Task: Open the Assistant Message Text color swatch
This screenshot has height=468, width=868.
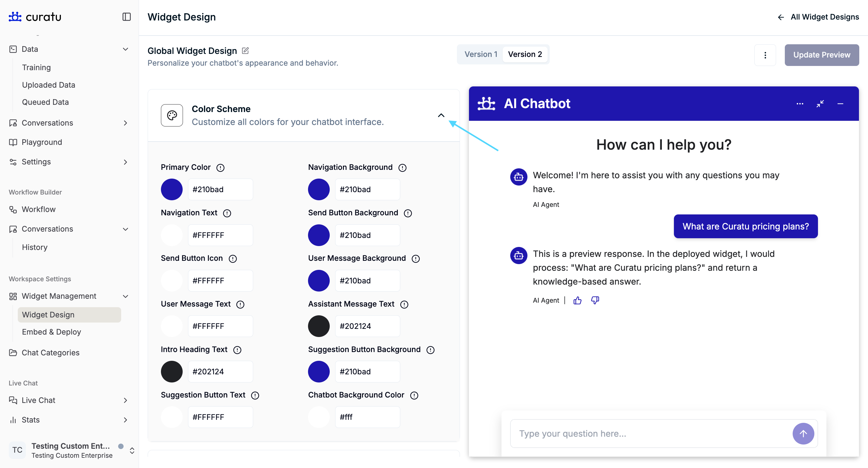Action: tap(319, 326)
